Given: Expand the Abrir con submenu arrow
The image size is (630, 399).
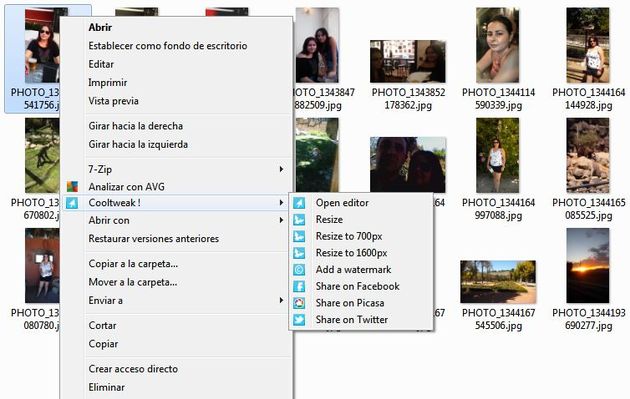Looking at the screenshot, I should 281,220.
